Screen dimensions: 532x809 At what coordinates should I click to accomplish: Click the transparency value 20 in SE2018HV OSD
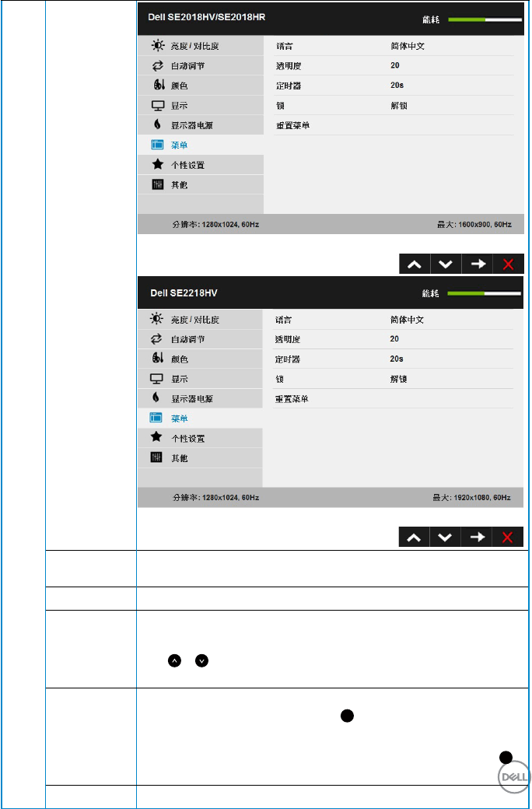(395, 65)
